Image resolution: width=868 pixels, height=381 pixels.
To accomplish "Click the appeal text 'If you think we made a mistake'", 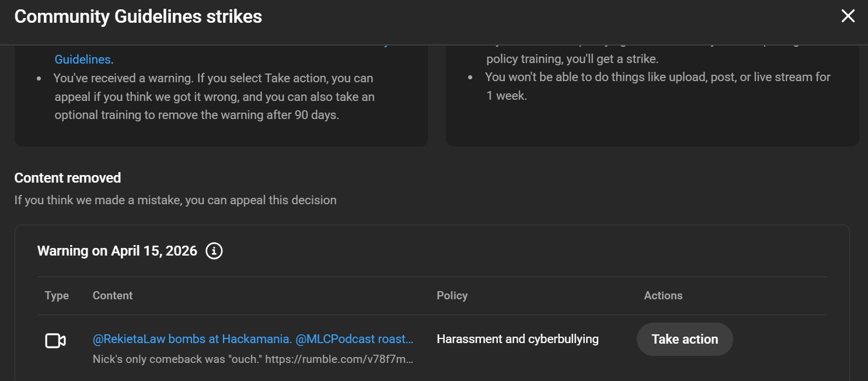I will click(176, 200).
